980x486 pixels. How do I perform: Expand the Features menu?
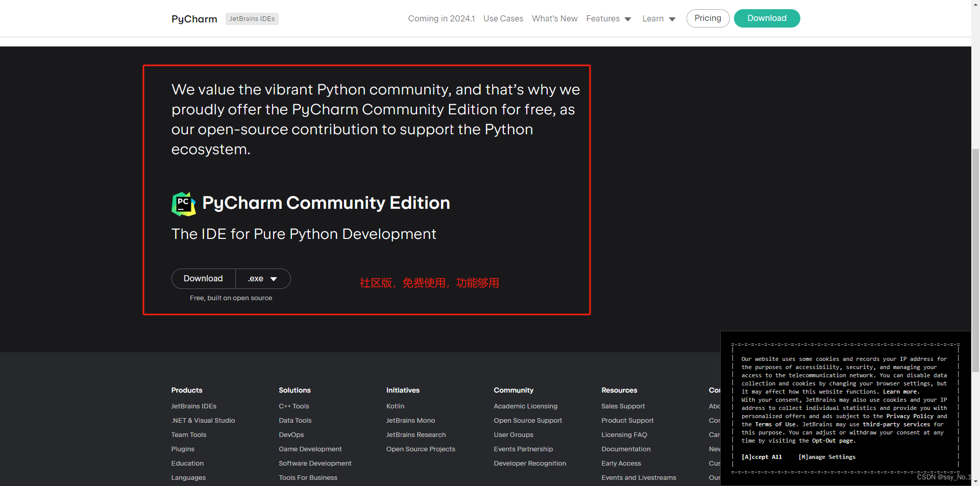608,18
